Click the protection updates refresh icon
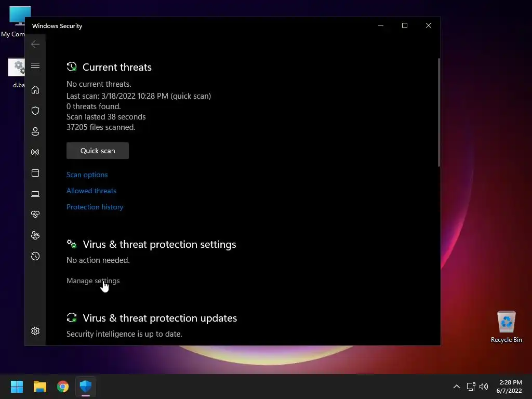Image resolution: width=532 pixels, height=399 pixels. click(72, 317)
